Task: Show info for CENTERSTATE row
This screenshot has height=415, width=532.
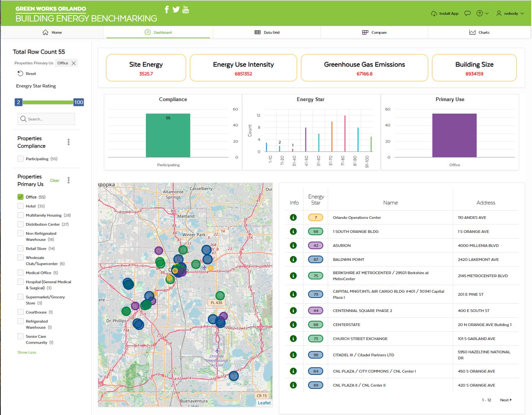Action: click(293, 325)
